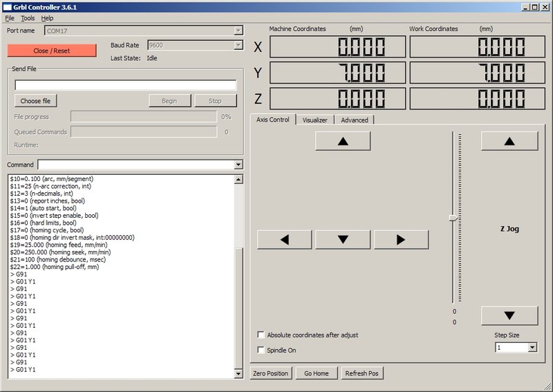Open the Tools menu
Screen dimensions: 553x392
pyautogui.click(x=28, y=18)
